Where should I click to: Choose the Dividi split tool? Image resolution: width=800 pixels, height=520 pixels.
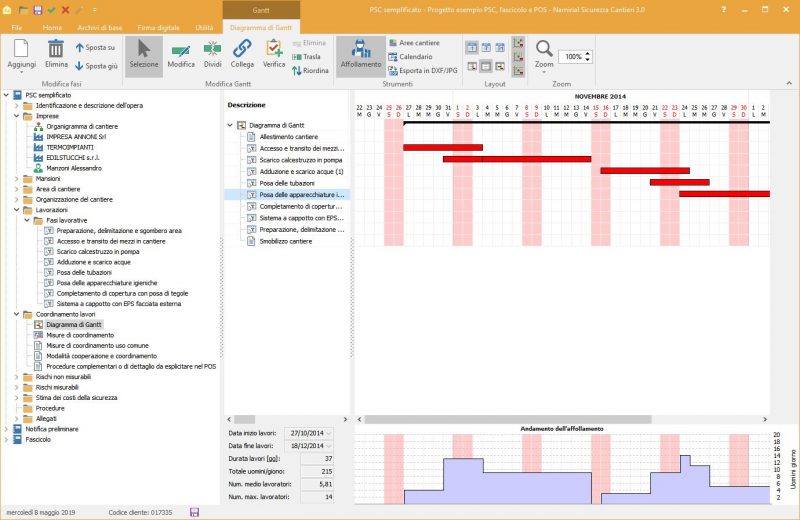coord(212,50)
